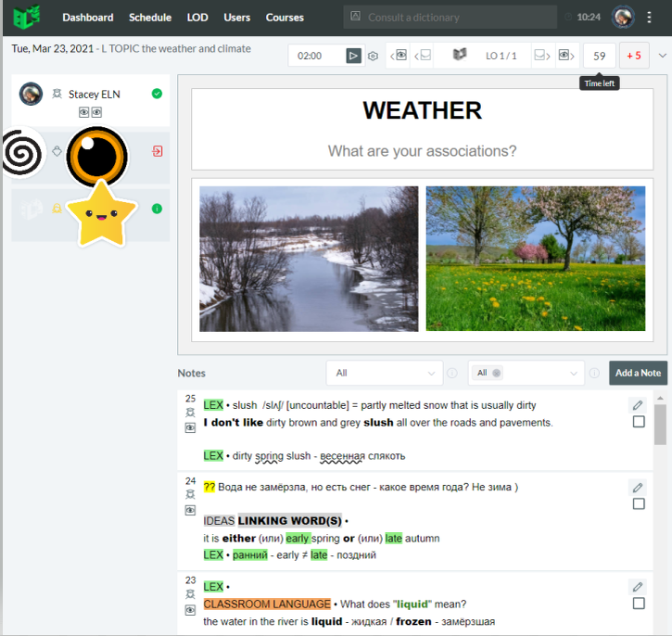Add five minutes with +5 button
Screen dimensions: 672x636
634,56
